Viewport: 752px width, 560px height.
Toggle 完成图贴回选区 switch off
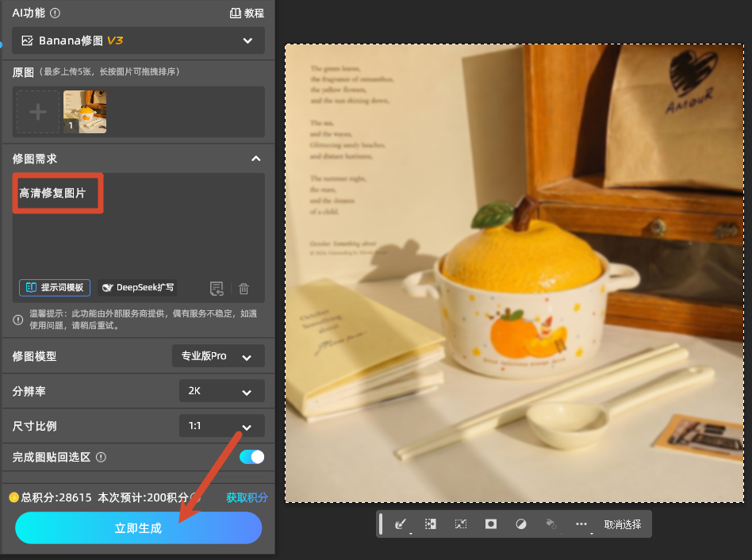click(251, 457)
